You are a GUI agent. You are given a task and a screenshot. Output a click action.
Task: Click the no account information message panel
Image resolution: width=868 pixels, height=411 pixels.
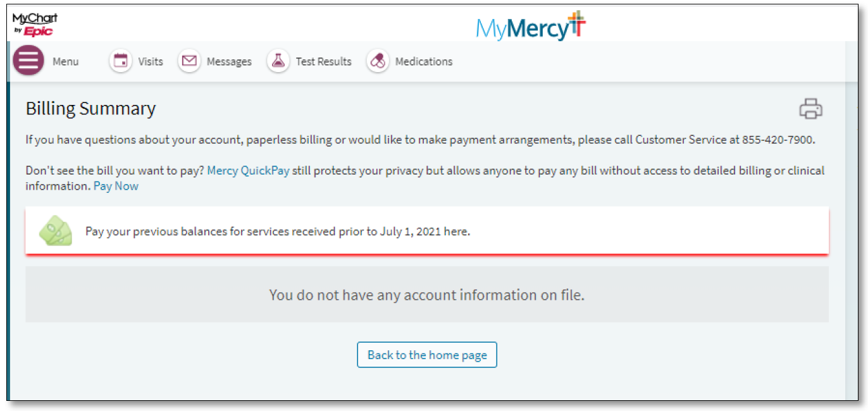427,295
